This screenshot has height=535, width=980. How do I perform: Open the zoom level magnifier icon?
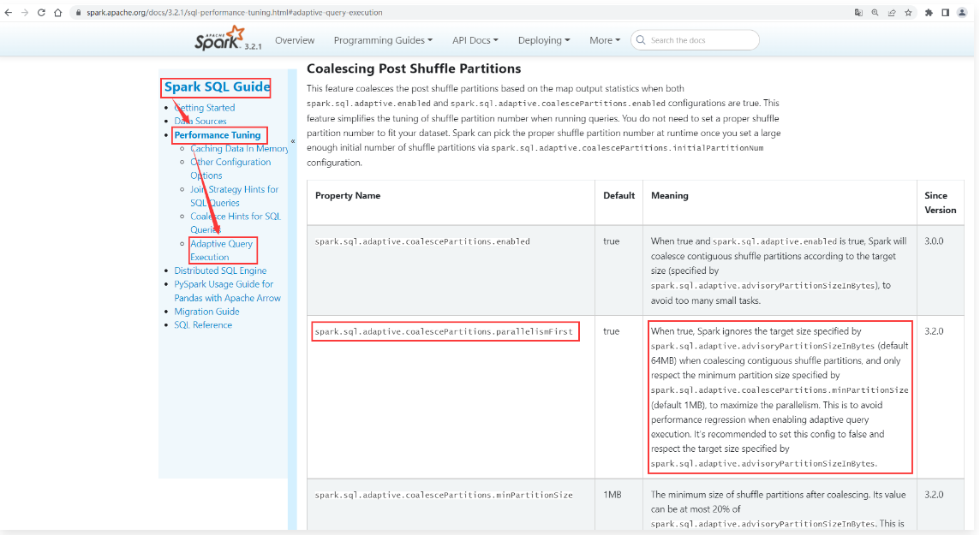click(x=875, y=13)
